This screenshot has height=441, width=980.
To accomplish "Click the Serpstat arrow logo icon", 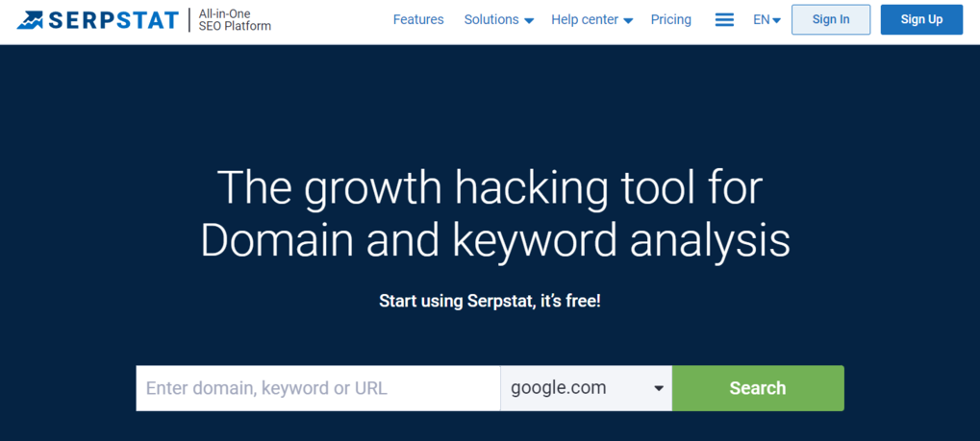I will 30,19.
